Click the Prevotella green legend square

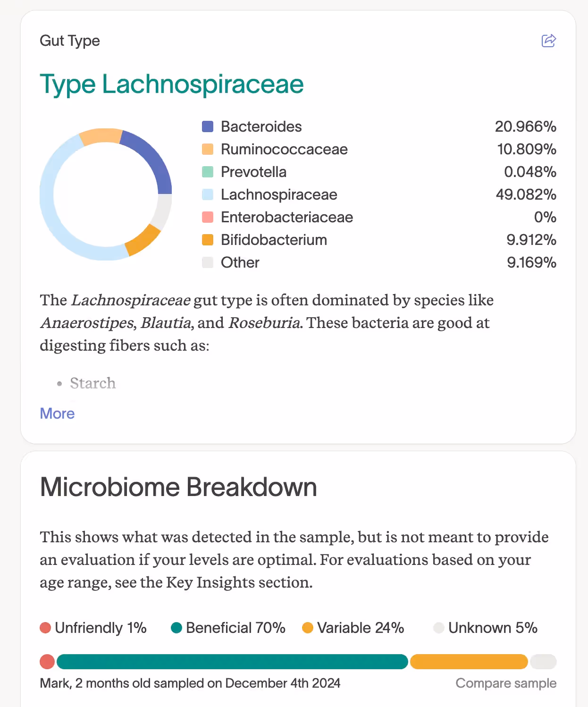coord(208,172)
